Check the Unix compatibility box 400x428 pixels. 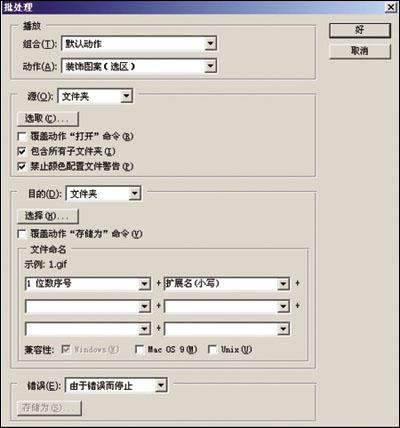[212, 350]
